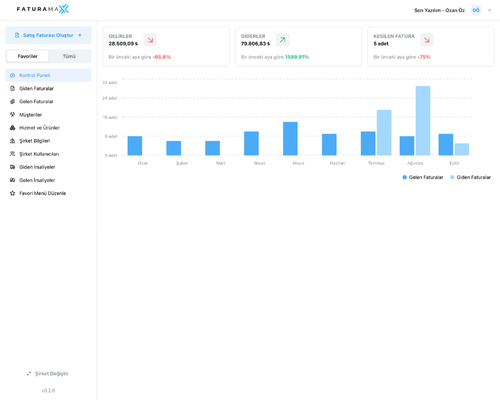
Task: Open Şirket Kullanıcıları menu item
Action: pos(48,154)
